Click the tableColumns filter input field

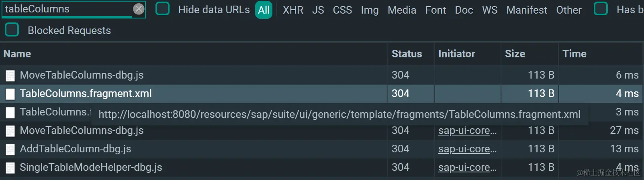(66, 9)
